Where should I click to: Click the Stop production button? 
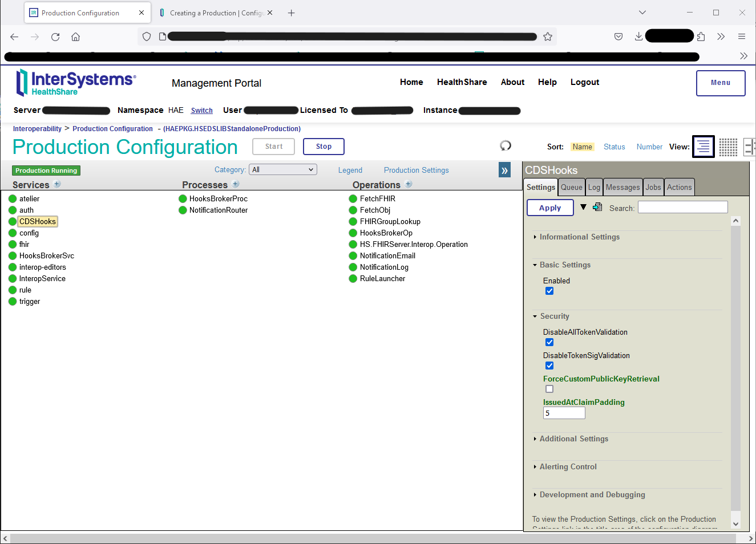[324, 147]
